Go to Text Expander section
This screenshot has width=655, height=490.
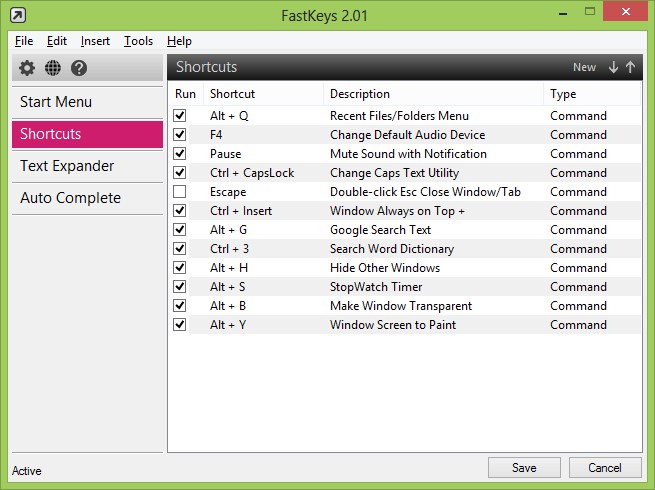87,166
